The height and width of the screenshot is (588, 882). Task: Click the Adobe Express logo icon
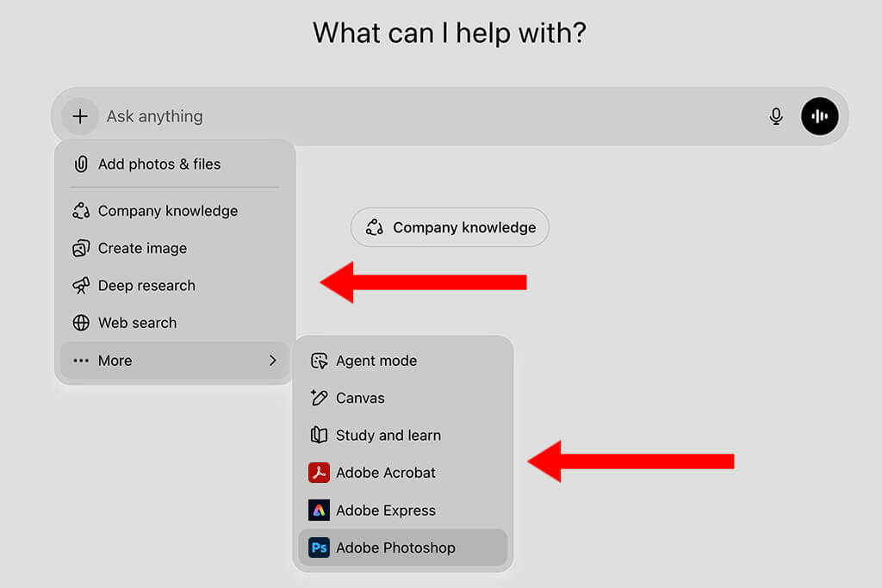click(x=319, y=511)
